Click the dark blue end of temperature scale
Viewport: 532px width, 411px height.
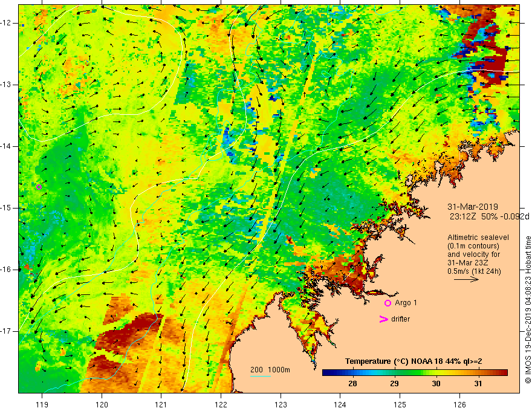[x=327, y=373]
